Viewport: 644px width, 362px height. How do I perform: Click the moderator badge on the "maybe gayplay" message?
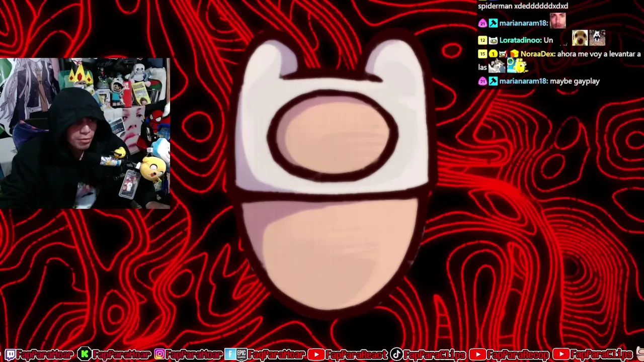493,81
